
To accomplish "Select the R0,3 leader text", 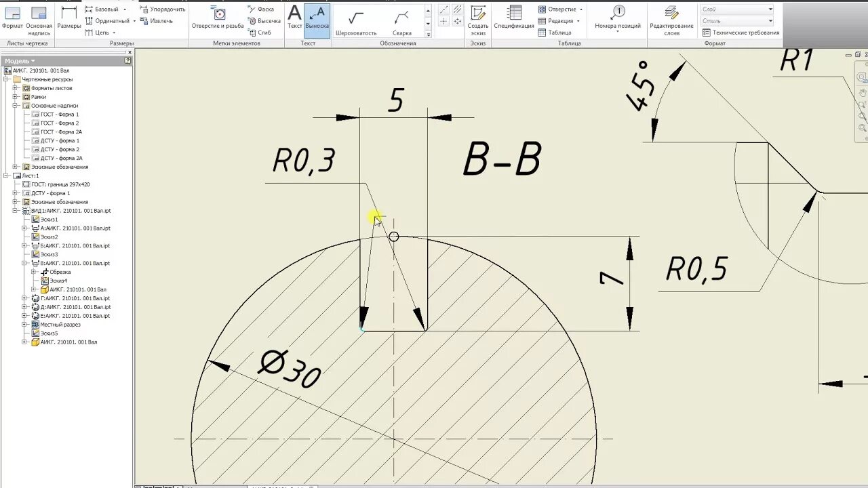I will pyautogui.click(x=304, y=161).
